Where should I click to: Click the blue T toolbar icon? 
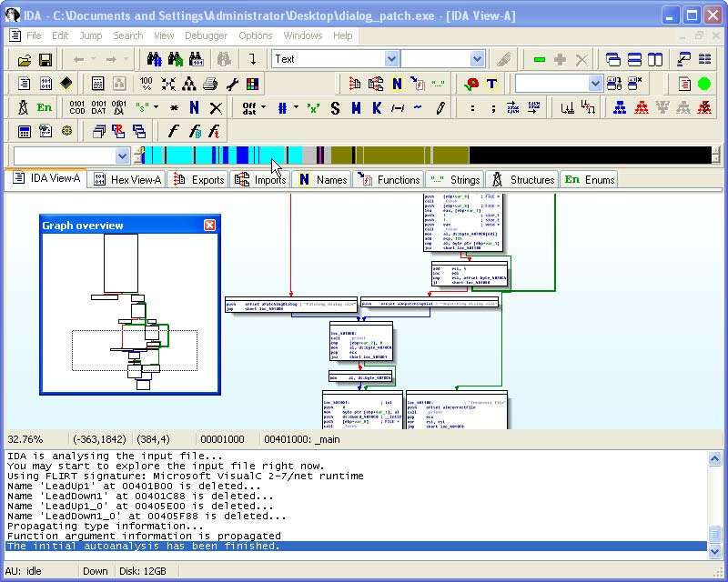491,84
